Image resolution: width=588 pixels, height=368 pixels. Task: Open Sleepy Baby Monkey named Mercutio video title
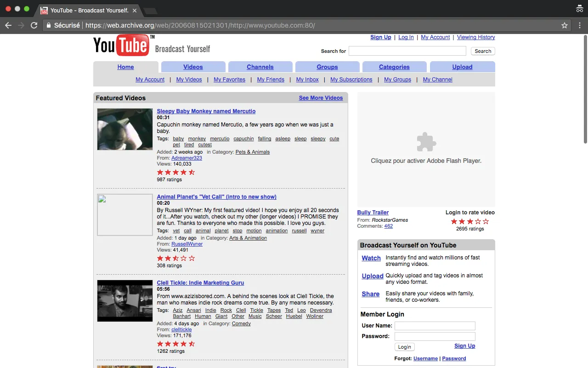coord(206,111)
